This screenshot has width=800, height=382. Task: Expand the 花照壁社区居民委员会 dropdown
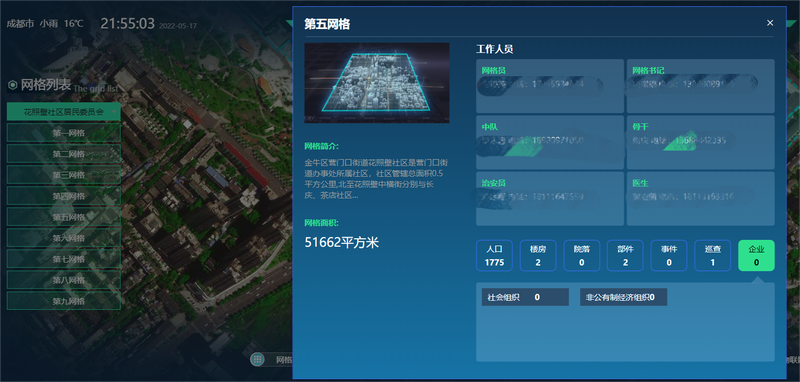point(63,112)
